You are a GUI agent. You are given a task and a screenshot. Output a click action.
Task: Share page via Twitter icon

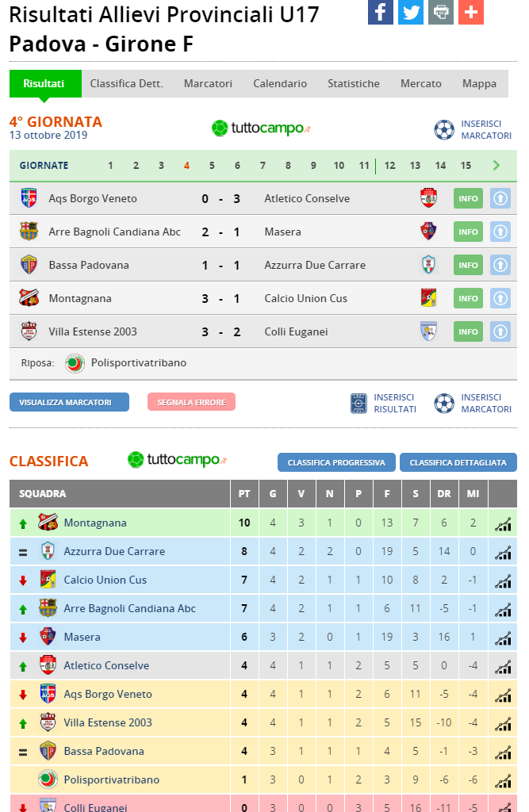(x=411, y=12)
